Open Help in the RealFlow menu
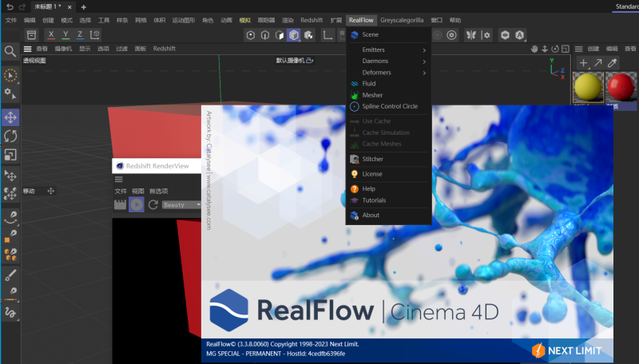Viewport: 639px width, 364px height. click(389, 189)
